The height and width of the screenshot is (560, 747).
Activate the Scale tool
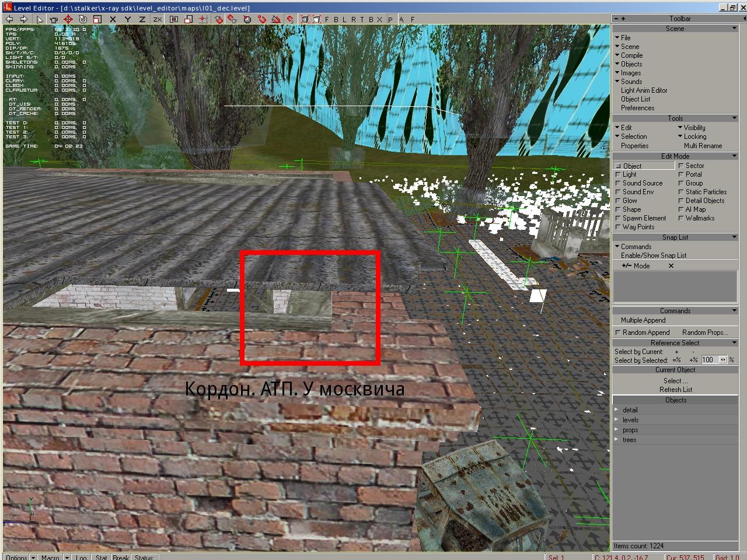click(x=97, y=19)
